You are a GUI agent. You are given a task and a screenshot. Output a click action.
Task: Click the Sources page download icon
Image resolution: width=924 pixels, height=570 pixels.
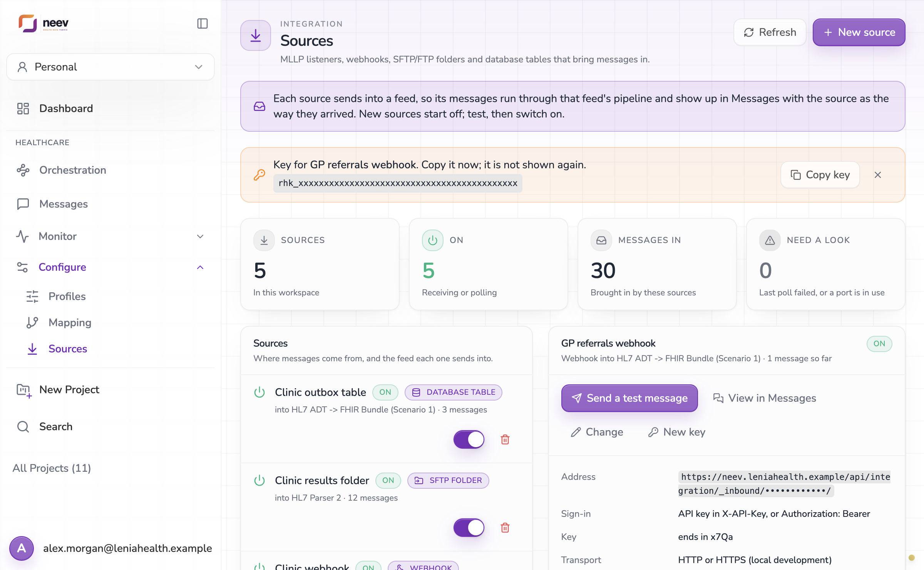click(x=256, y=35)
